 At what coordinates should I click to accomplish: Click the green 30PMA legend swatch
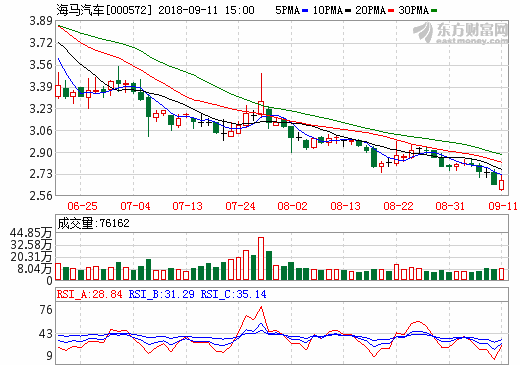click(434, 11)
